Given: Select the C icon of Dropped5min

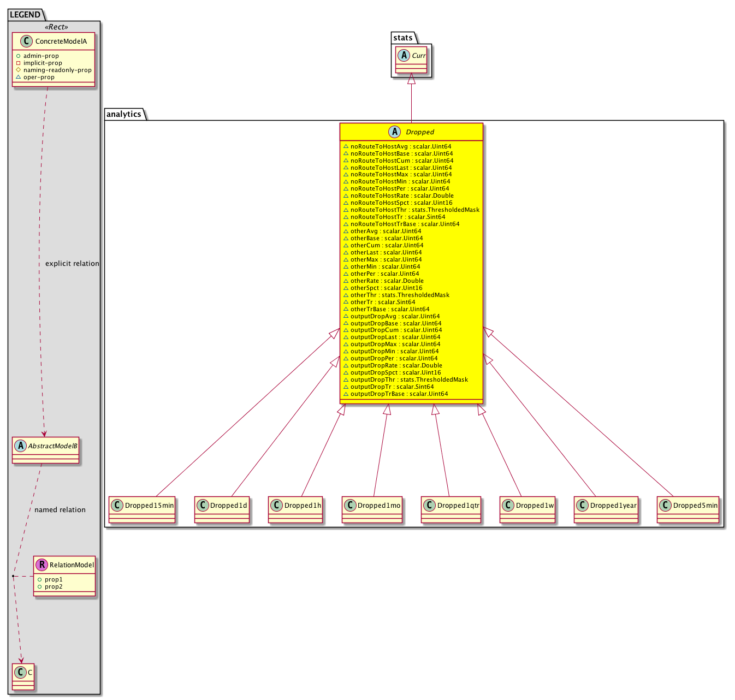Looking at the screenshot, I should (x=665, y=506).
